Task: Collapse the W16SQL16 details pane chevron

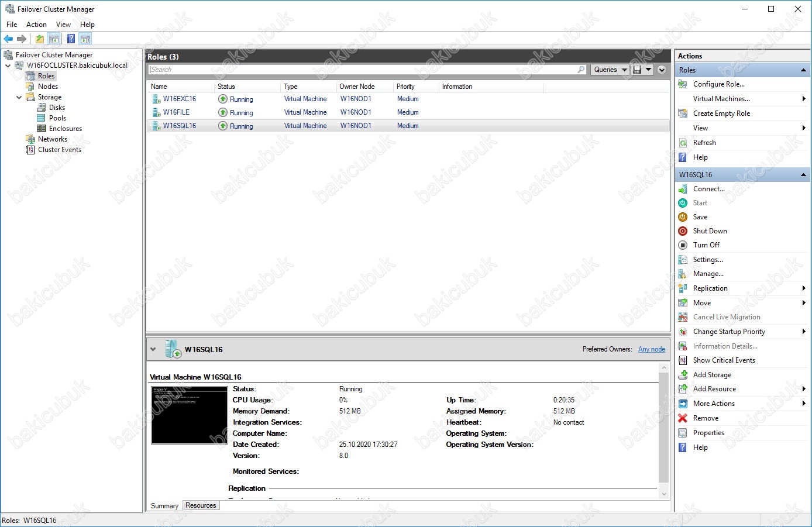Action: click(153, 350)
